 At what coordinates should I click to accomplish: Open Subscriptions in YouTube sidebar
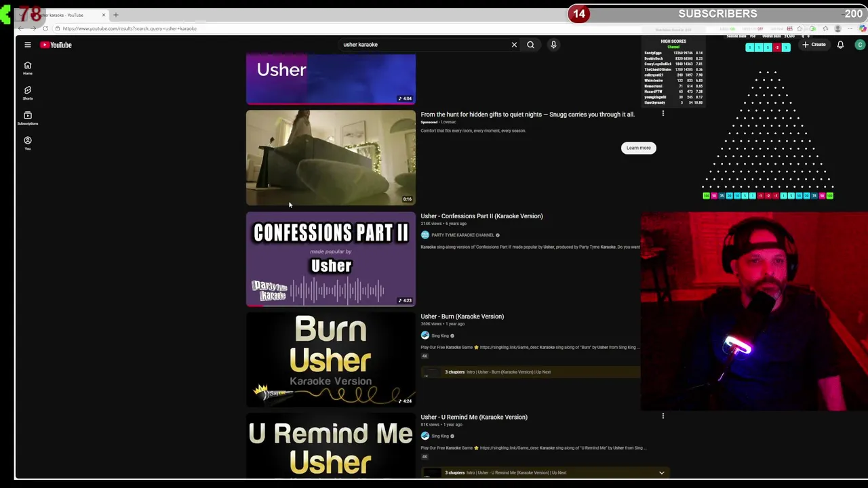point(28,118)
